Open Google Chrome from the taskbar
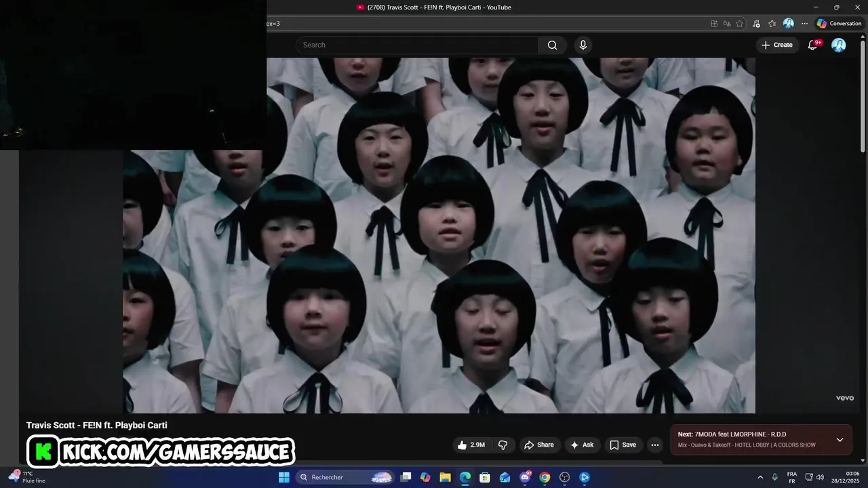The height and width of the screenshot is (488, 868). pos(545,477)
